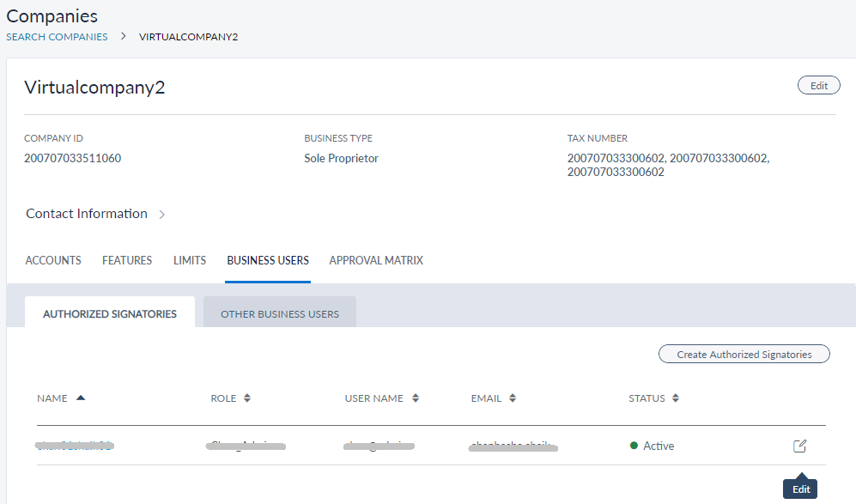Sort the table by Name column arrow
The image size is (856, 504).
point(81,398)
